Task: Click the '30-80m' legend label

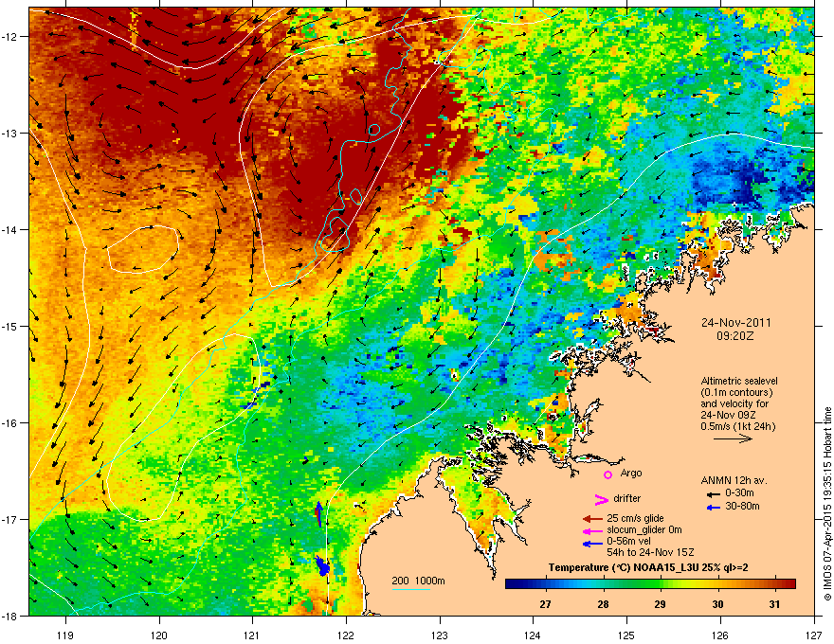Action: [742, 507]
